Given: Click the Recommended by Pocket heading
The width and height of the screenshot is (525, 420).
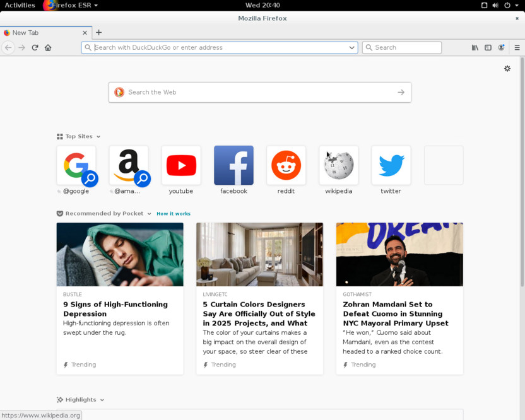Looking at the screenshot, I should pyautogui.click(x=104, y=214).
